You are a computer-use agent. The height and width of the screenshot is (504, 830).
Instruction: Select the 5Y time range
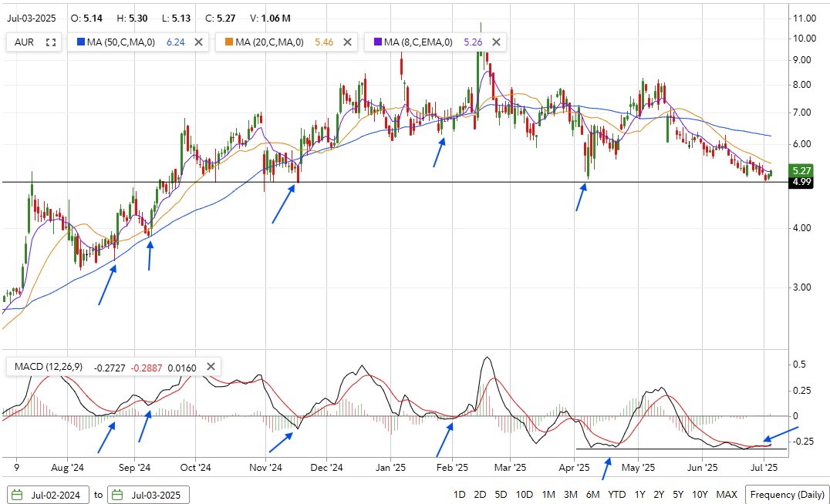677,495
